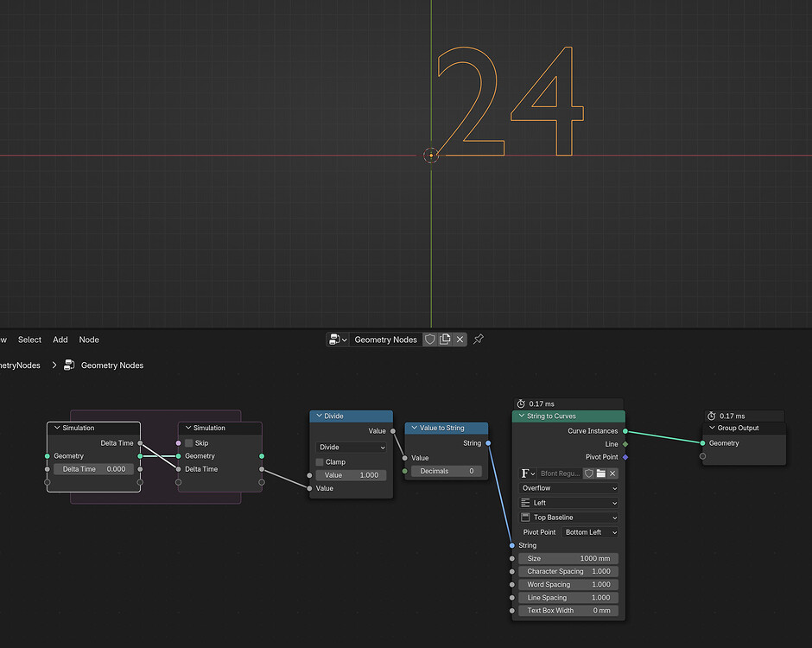
Task: Unlink the Geometry Nodes data-block
Action: tap(460, 340)
